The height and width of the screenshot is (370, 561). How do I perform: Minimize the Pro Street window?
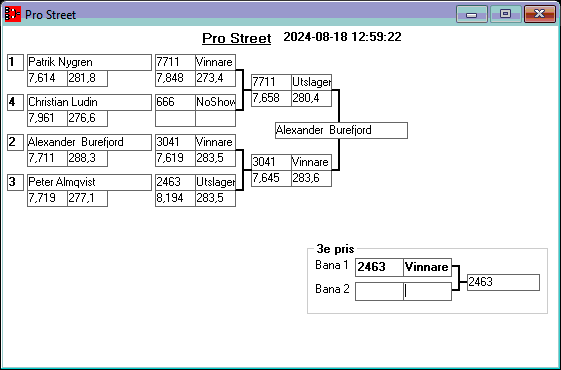(x=472, y=14)
